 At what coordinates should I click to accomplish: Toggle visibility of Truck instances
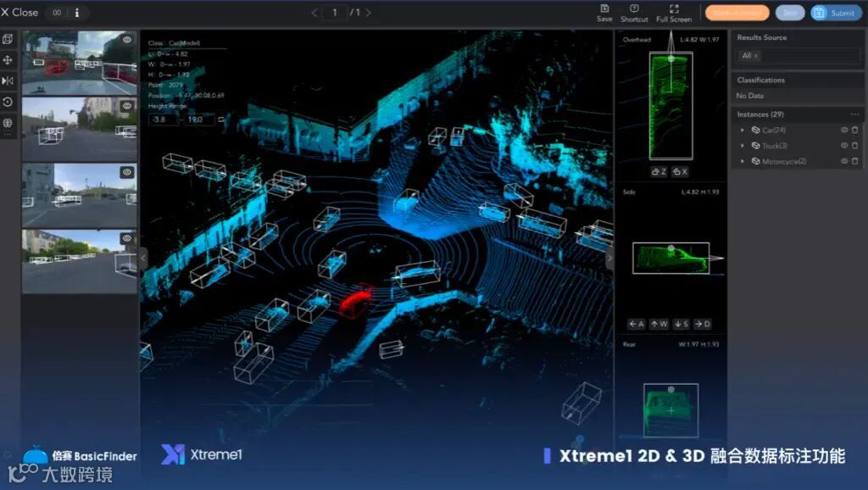pos(844,146)
